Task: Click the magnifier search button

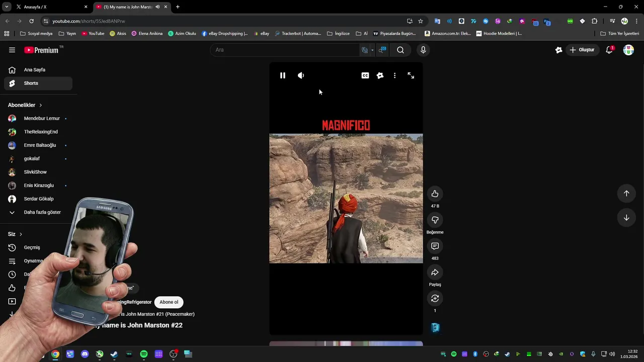Action: tap(400, 50)
